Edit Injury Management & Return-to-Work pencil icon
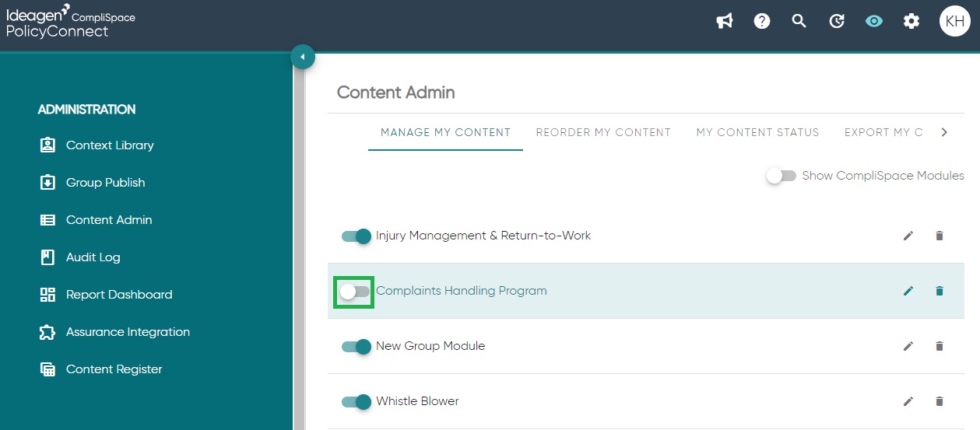980x430 pixels. tap(908, 236)
